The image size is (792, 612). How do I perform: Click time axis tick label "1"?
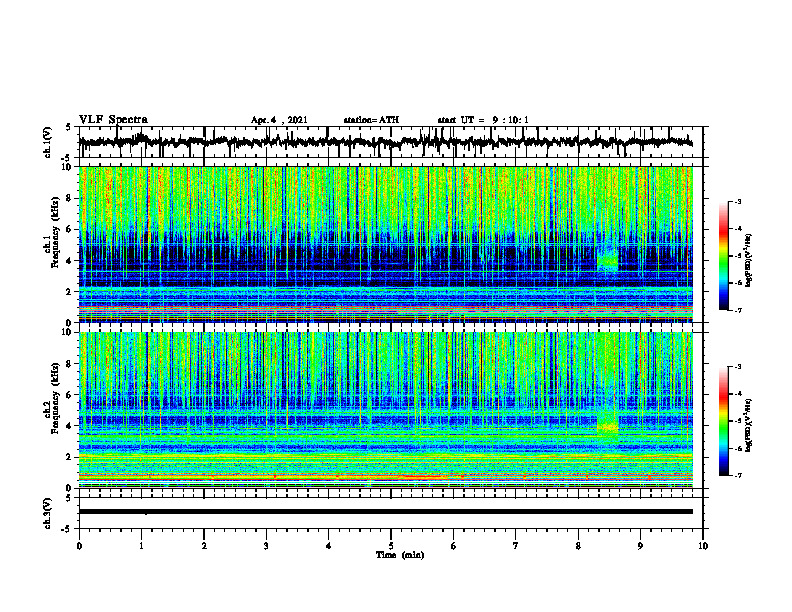[141, 546]
